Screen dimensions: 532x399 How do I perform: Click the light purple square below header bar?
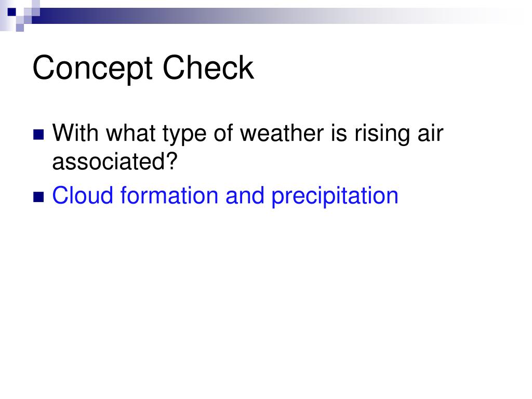point(20,28)
